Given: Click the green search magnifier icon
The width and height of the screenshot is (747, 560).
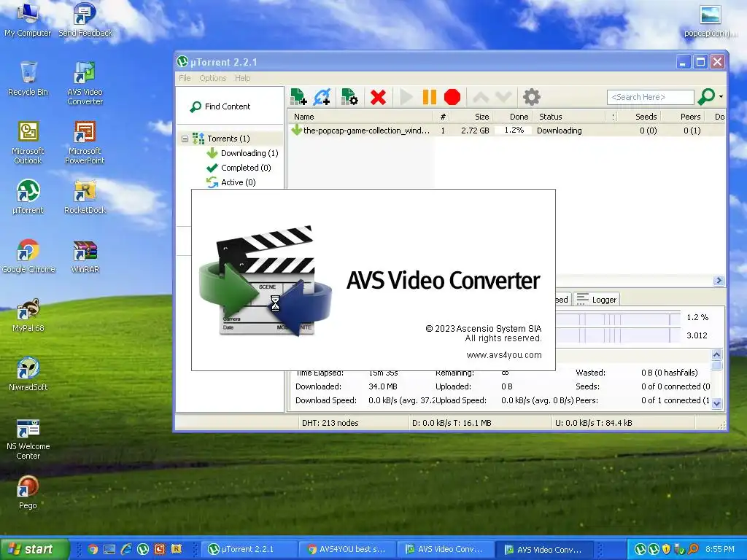Looking at the screenshot, I should coord(706,97).
